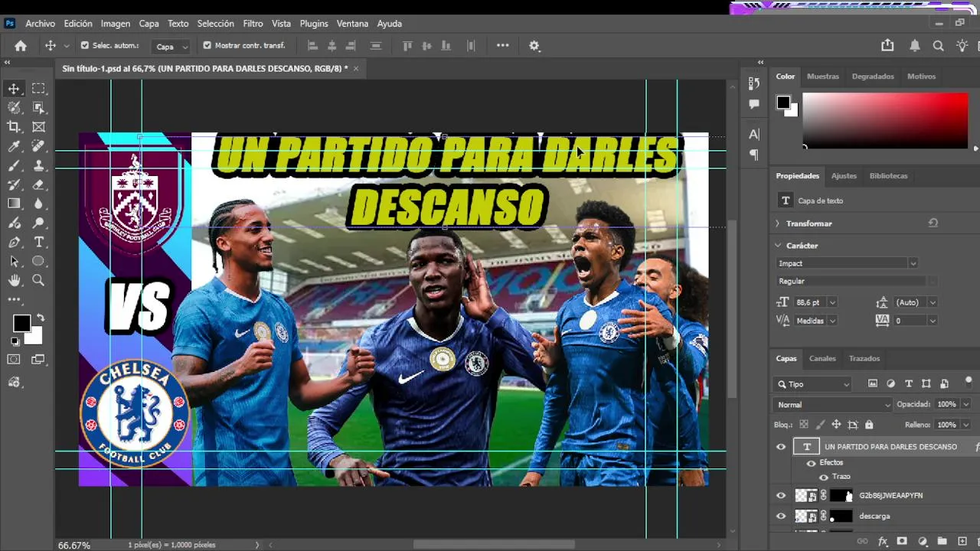Select the Pen tool

14,243
